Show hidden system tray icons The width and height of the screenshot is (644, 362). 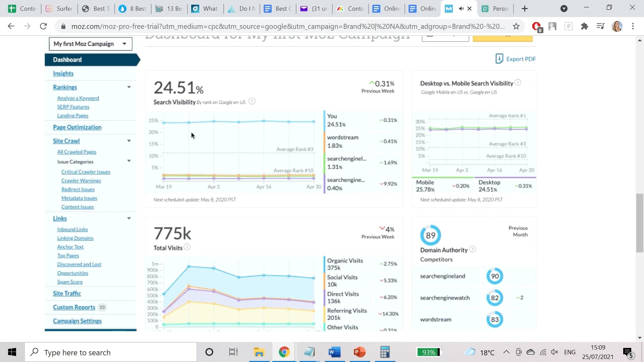click(506, 352)
